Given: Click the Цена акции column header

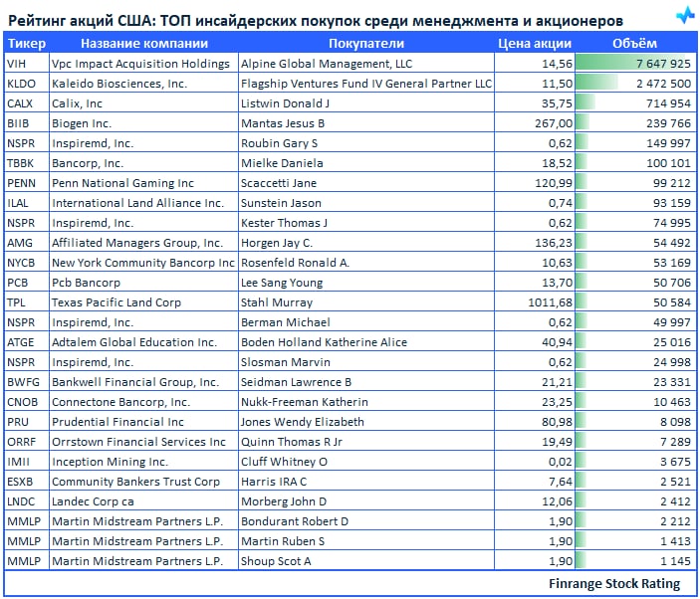Looking at the screenshot, I should [x=535, y=43].
